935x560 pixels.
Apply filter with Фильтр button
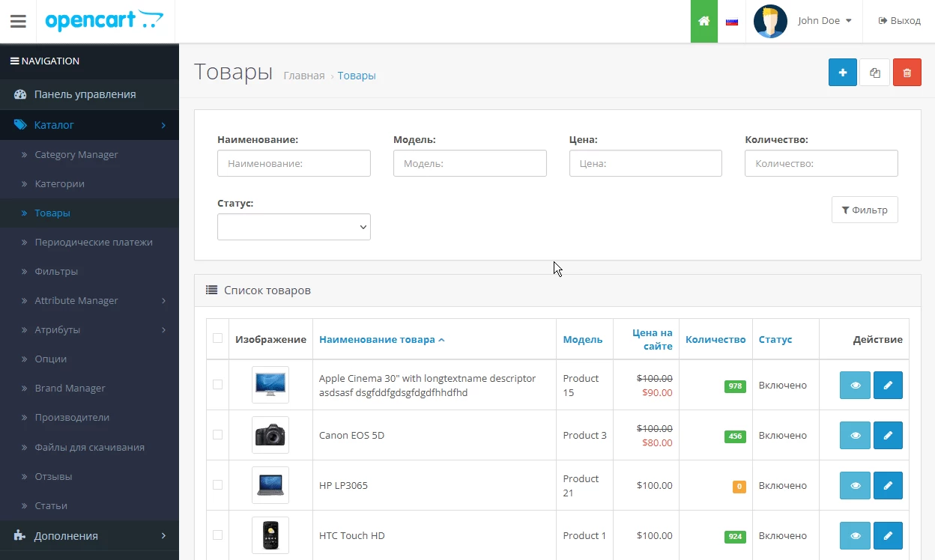click(x=865, y=210)
